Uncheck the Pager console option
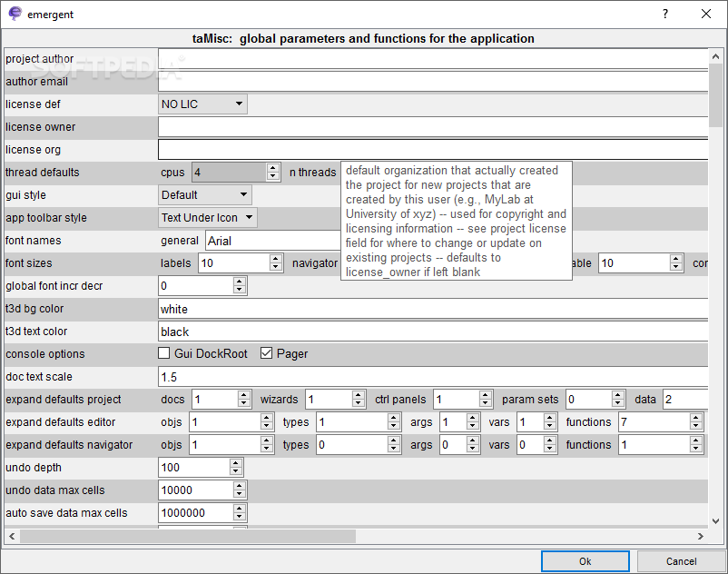Viewport: 728px width, 574px height. click(267, 353)
